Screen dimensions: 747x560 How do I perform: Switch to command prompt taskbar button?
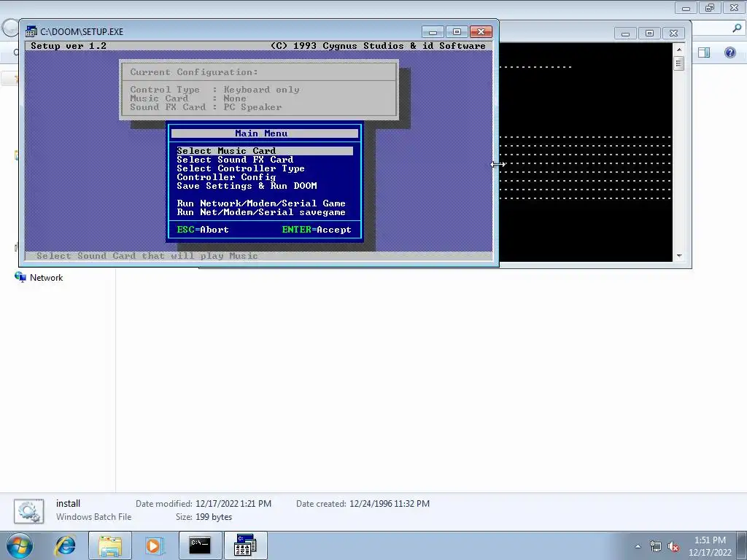click(x=200, y=545)
